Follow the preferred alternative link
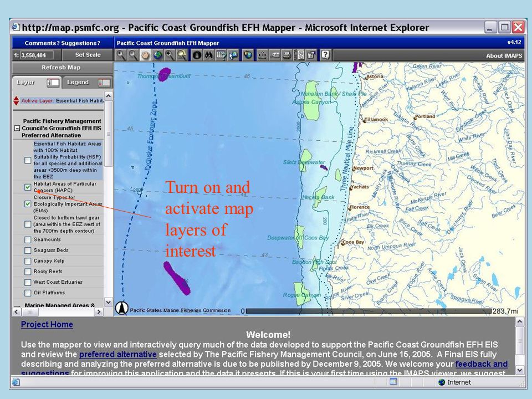The image size is (532, 399). pyautogui.click(x=117, y=354)
